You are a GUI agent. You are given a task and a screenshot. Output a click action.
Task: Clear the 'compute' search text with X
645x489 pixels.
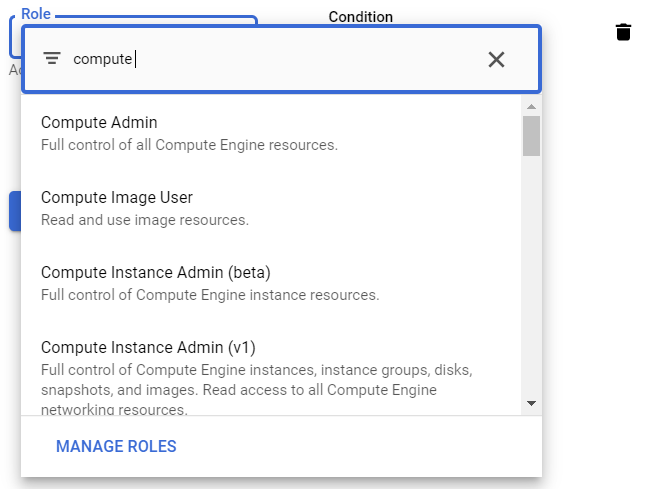pyautogui.click(x=496, y=59)
